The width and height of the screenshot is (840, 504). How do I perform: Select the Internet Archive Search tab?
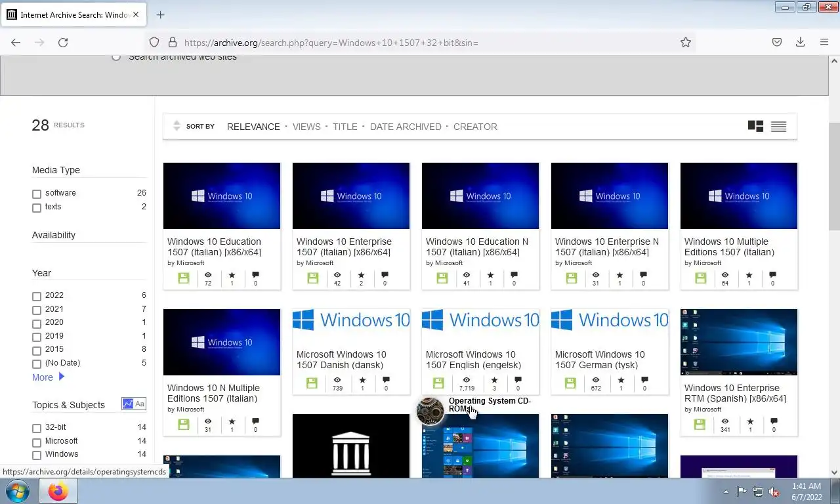[73, 14]
